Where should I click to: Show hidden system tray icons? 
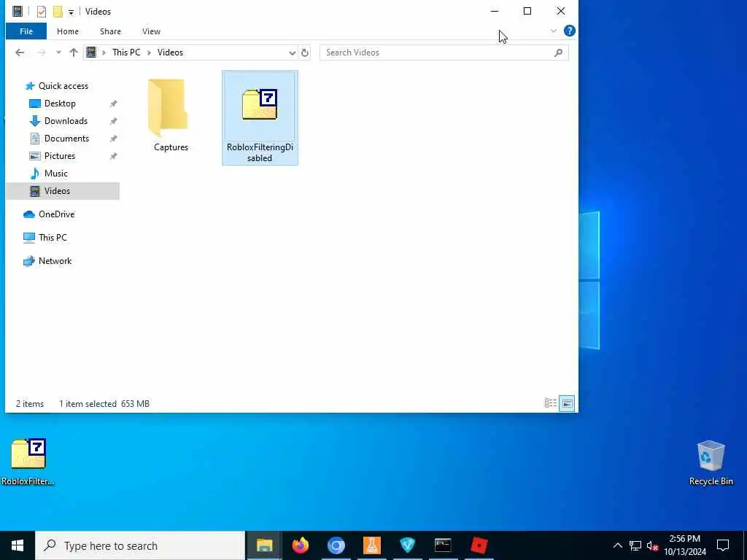coord(617,545)
